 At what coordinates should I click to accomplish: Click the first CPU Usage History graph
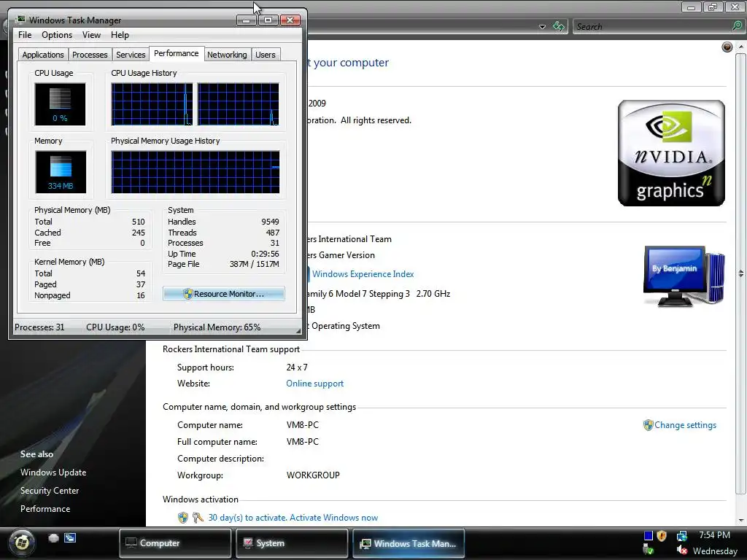(152, 104)
